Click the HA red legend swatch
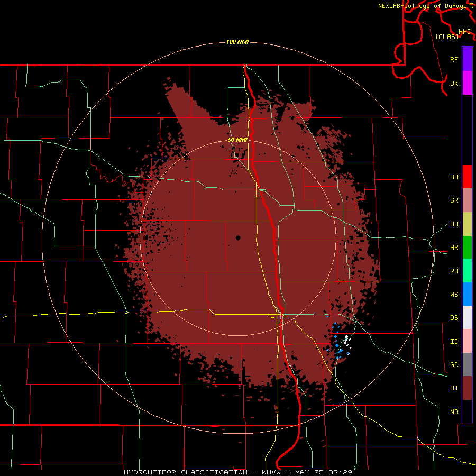This screenshot has width=476, height=476. 467,177
